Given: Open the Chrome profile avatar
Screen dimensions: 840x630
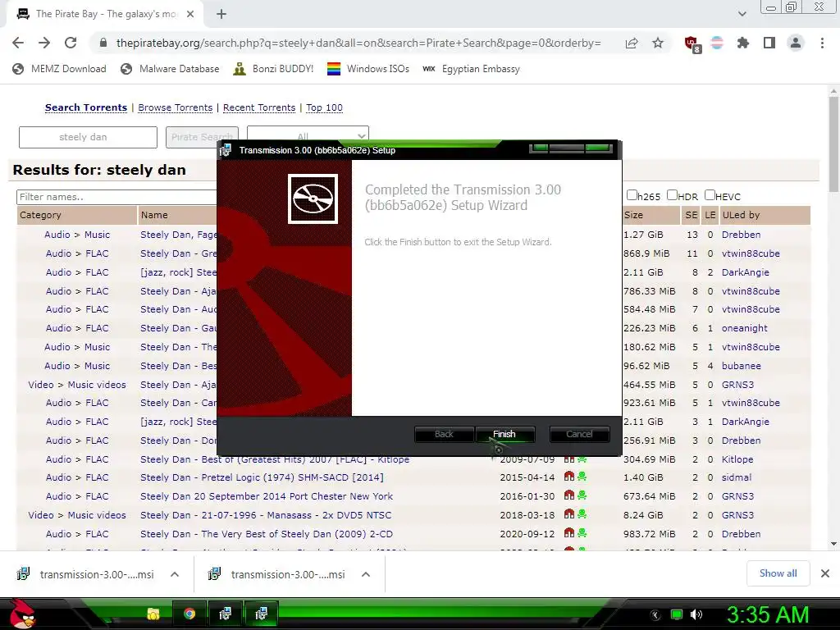Looking at the screenshot, I should pos(796,43).
